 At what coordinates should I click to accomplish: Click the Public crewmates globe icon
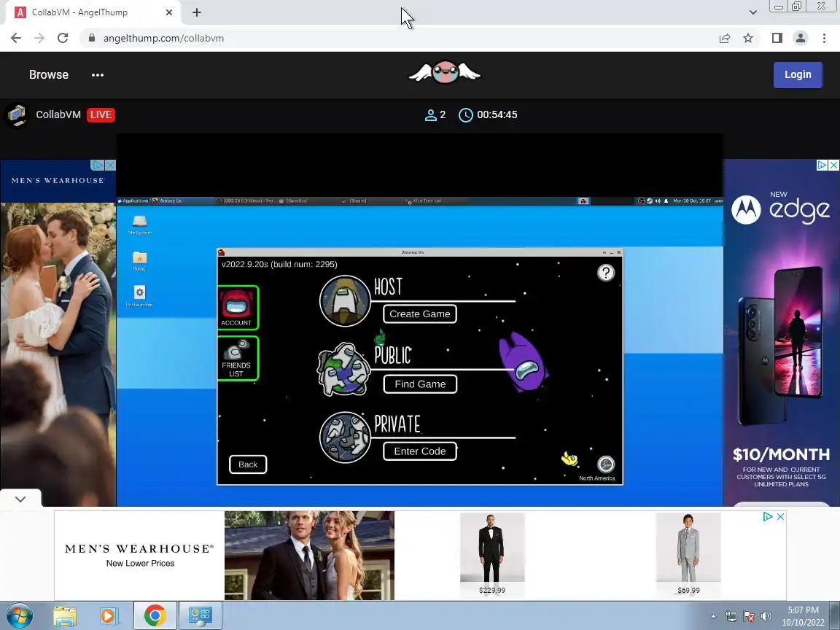coord(344,369)
